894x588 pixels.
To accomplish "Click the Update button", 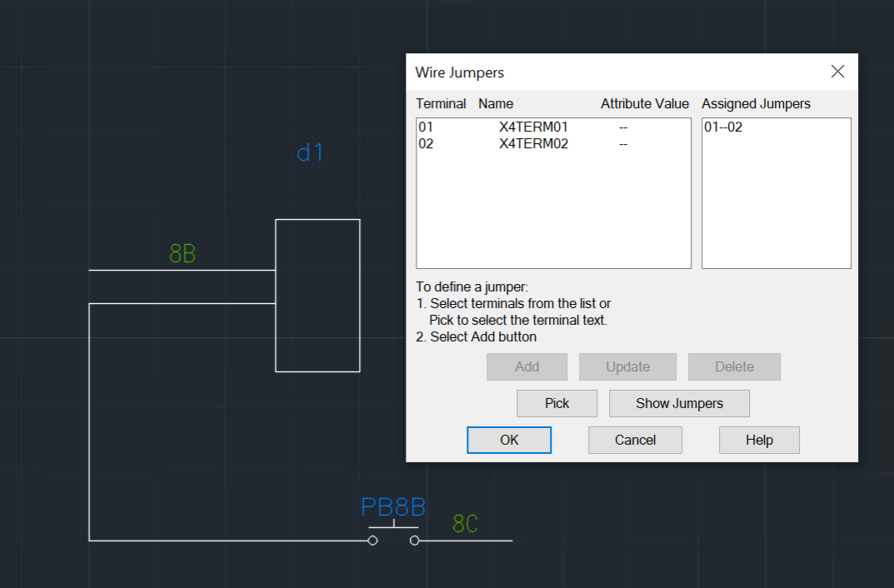I will point(627,366).
